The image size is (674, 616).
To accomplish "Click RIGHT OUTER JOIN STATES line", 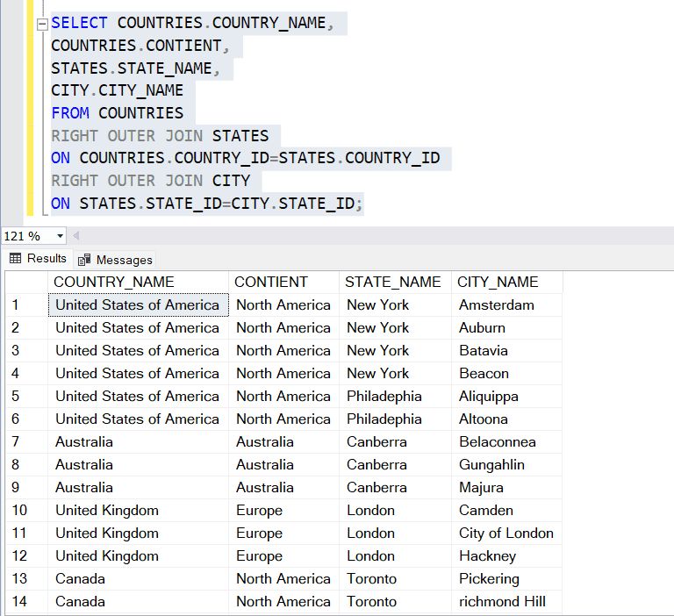I will (160, 136).
